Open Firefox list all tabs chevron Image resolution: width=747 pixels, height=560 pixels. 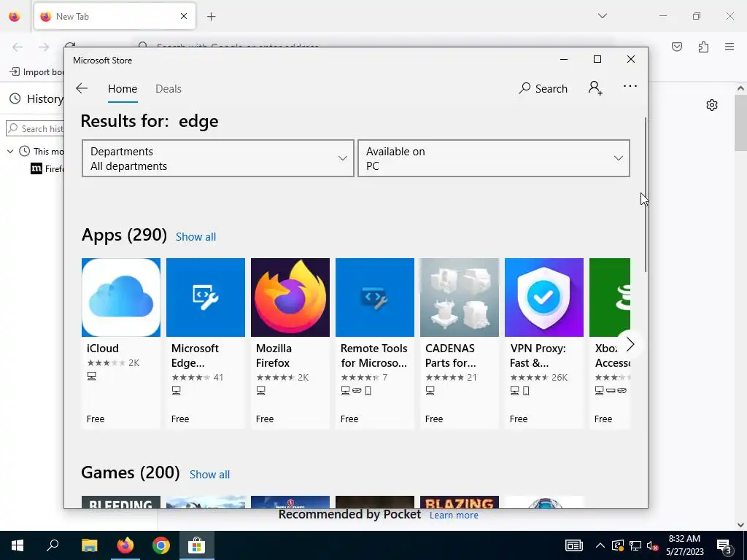[603, 16]
